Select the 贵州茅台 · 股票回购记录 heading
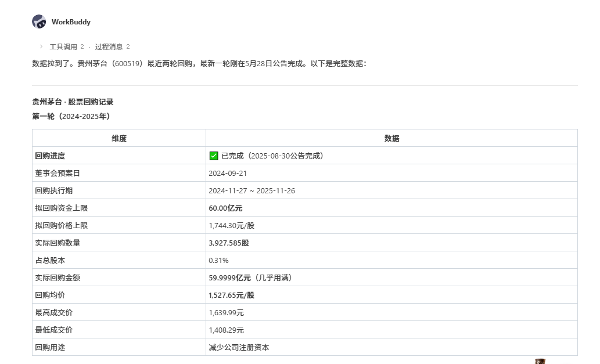Viewport: 600px width, 364px height. (73, 102)
